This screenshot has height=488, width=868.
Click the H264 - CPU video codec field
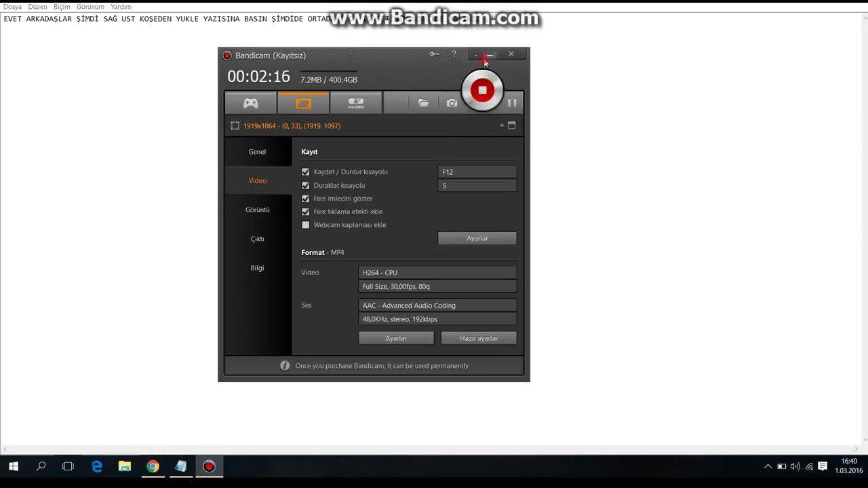pos(437,272)
